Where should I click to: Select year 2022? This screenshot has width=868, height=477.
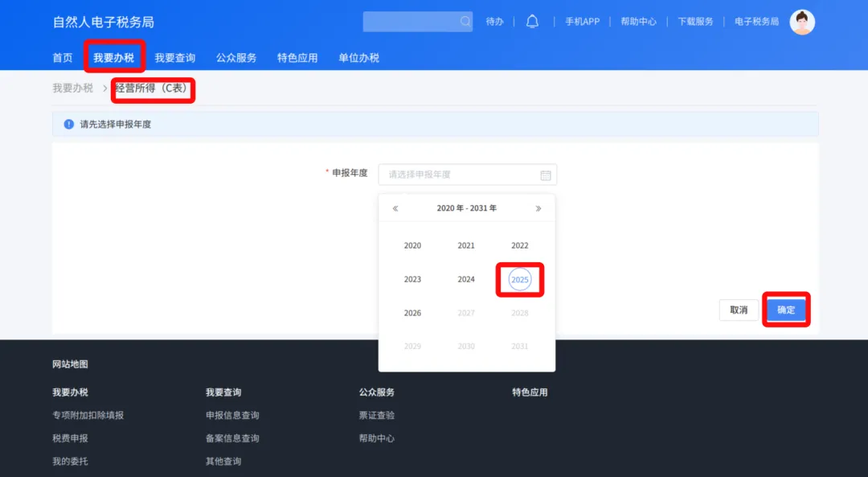click(x=520, y=245)
